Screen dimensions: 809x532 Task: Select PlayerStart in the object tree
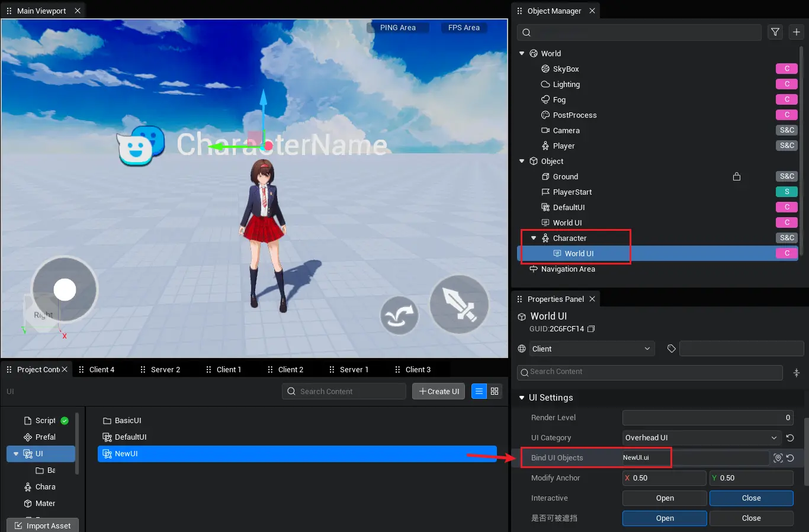[572, 192]
